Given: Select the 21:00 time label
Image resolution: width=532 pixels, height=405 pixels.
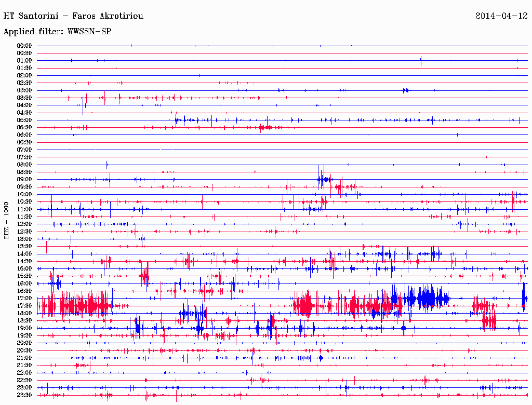Looking at the screenshot, I should coord(24,358).
